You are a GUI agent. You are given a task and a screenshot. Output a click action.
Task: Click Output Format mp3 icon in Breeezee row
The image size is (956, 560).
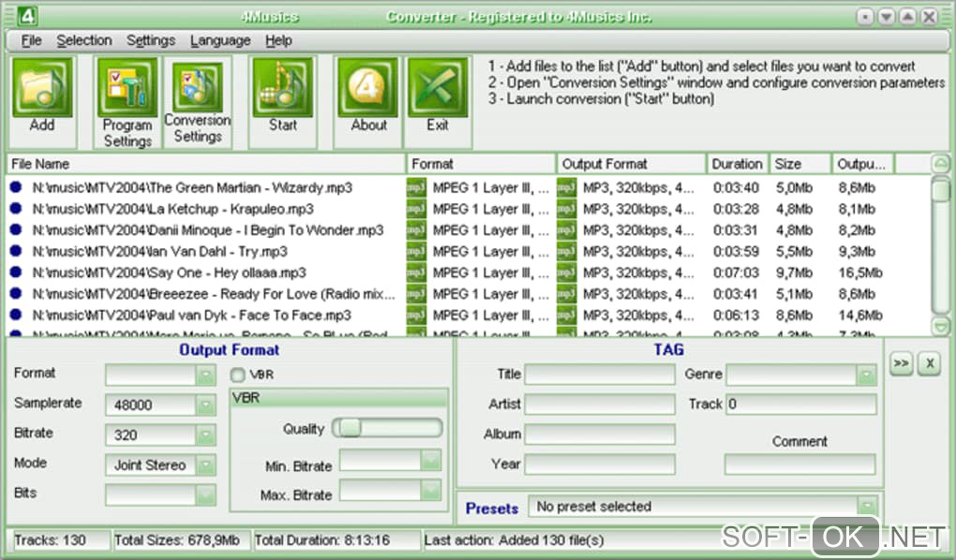(566, 294)
